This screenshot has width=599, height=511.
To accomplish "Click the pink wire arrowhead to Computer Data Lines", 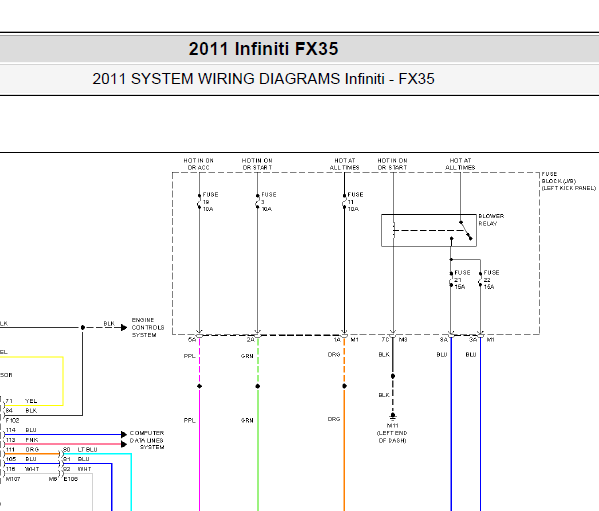I will (x=124, y=444).
